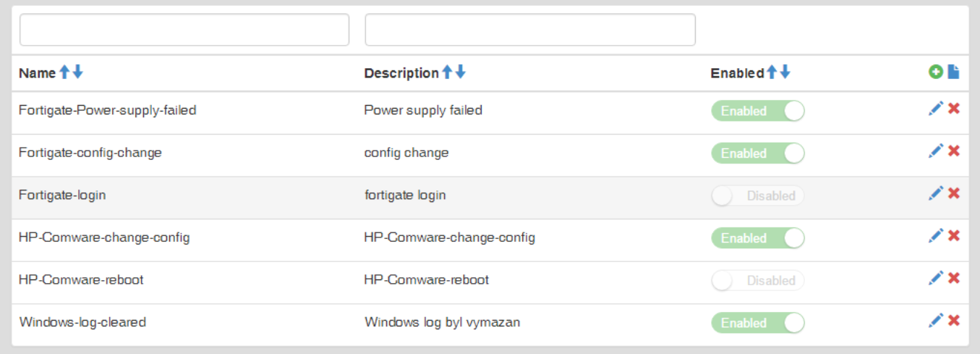Enable the Fortigate-login toggle
980x354 pixels.
click(757, 195)
